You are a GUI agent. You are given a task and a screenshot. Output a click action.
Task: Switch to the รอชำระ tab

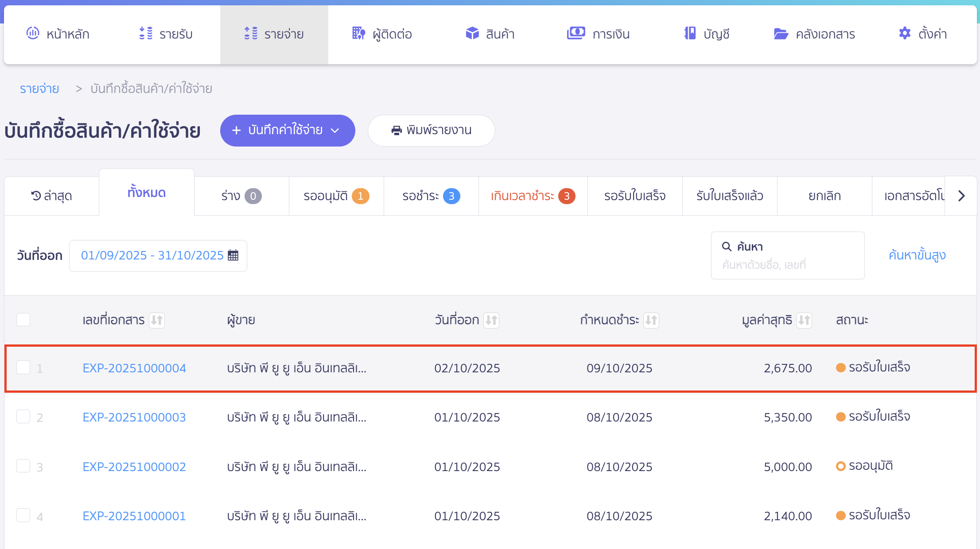pyautogui.click(x=431, y=196)
